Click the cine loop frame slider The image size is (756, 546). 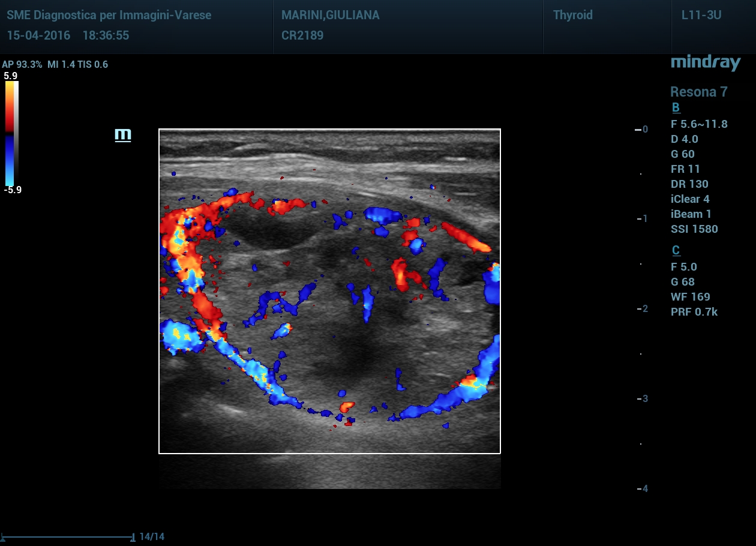point(67,536)
